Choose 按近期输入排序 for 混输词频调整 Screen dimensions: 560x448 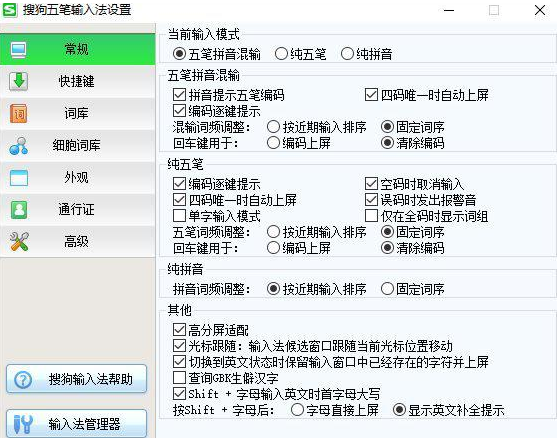tap(273, 127)
